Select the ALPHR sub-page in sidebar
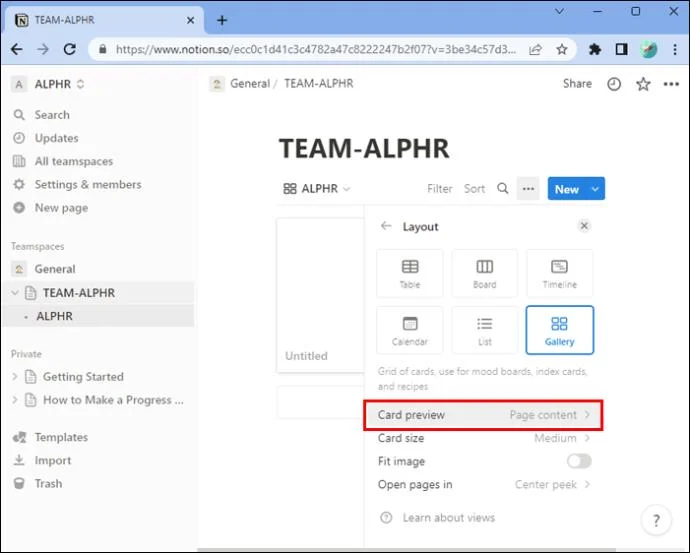The height and width of the screenshot is (553, 690). 55,316
